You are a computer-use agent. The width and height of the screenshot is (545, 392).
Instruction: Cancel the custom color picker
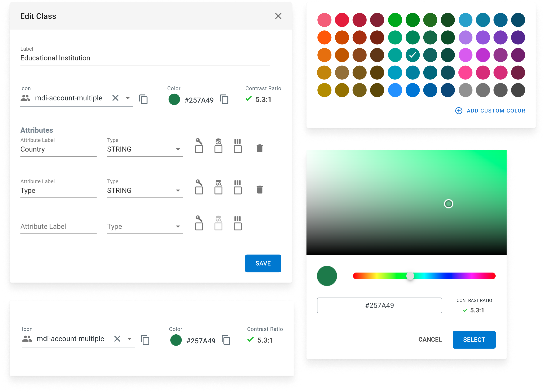pos(430,339)
